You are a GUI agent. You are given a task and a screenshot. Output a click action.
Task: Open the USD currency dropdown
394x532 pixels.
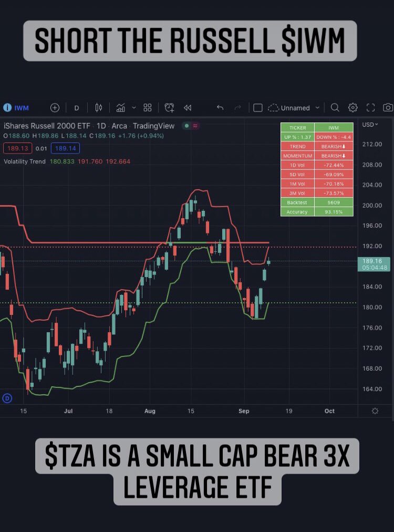point(370,125)
